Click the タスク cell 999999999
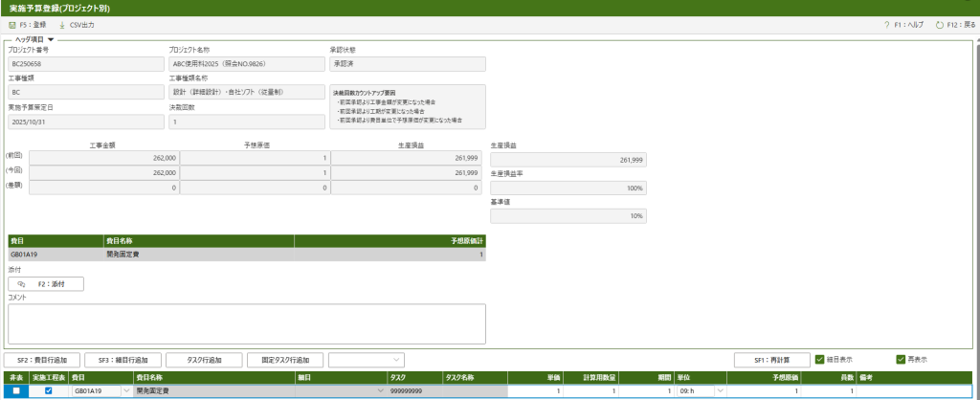 pyautogui.click(x=413, y=390)
